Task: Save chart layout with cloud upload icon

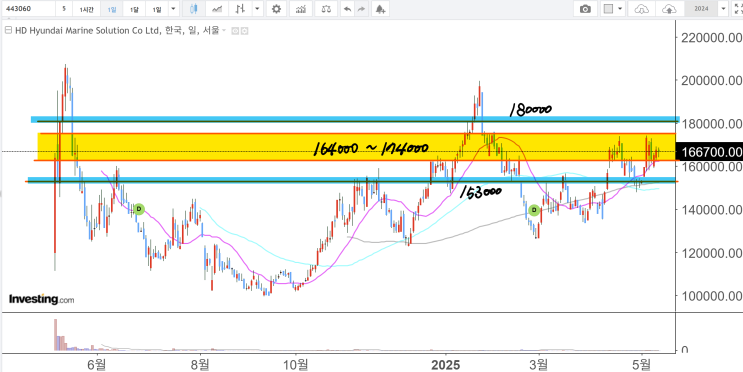Action: (x=670, y=9)
